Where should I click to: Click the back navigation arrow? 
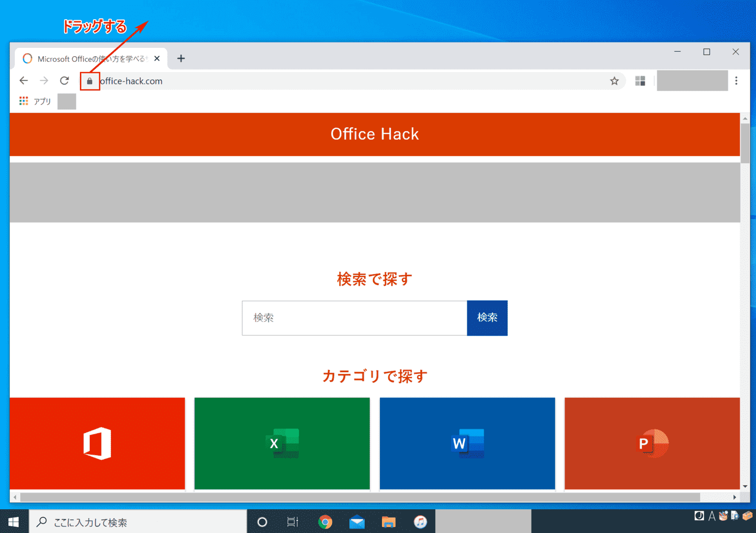(x=24, y=80)
